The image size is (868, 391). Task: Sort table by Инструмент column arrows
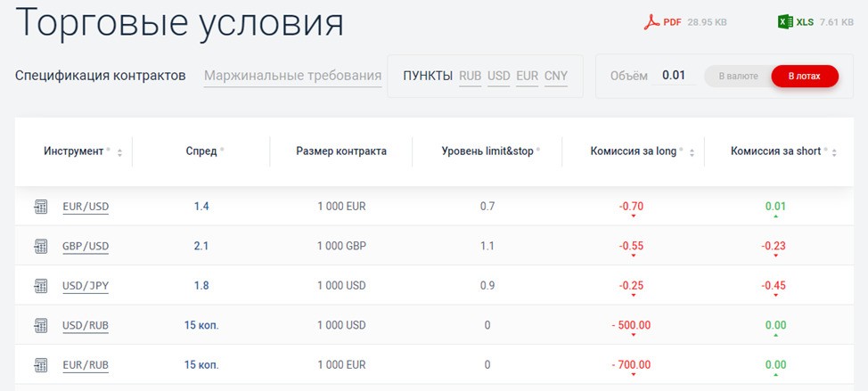pos(119,152)
